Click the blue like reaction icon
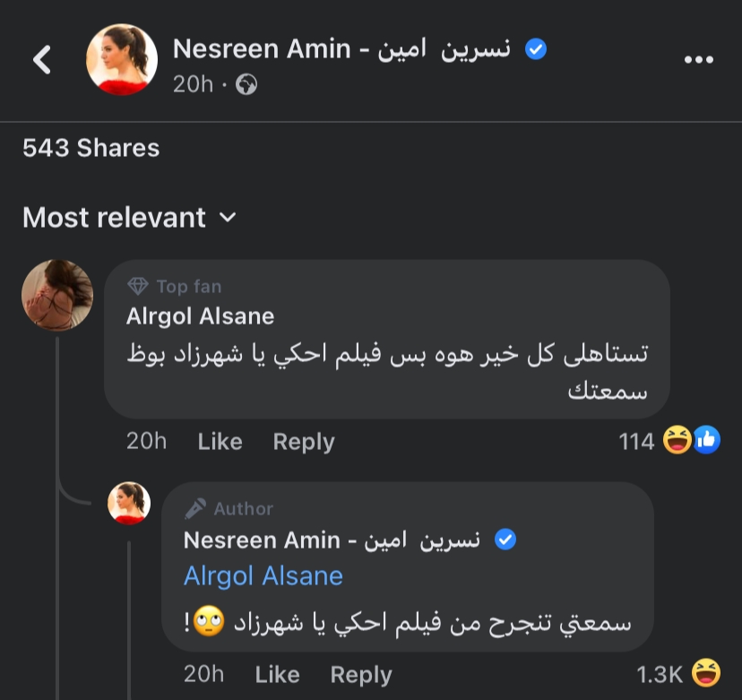 pos(706,440)
